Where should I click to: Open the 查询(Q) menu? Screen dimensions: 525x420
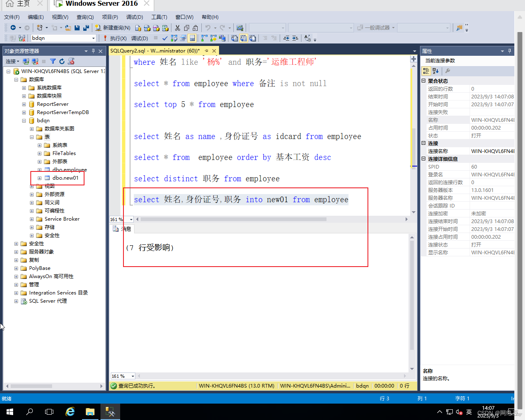click(85, 17)
